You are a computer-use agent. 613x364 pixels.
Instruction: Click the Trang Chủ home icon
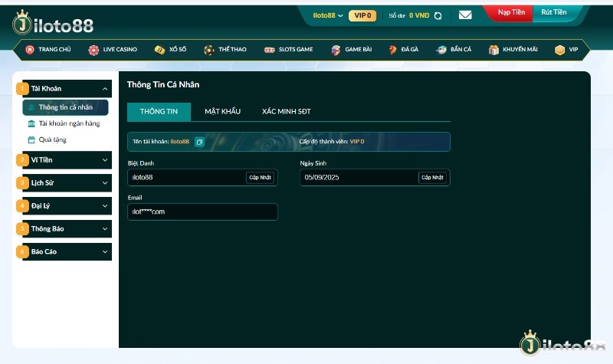pyautogui.click(x=30, y=50)
